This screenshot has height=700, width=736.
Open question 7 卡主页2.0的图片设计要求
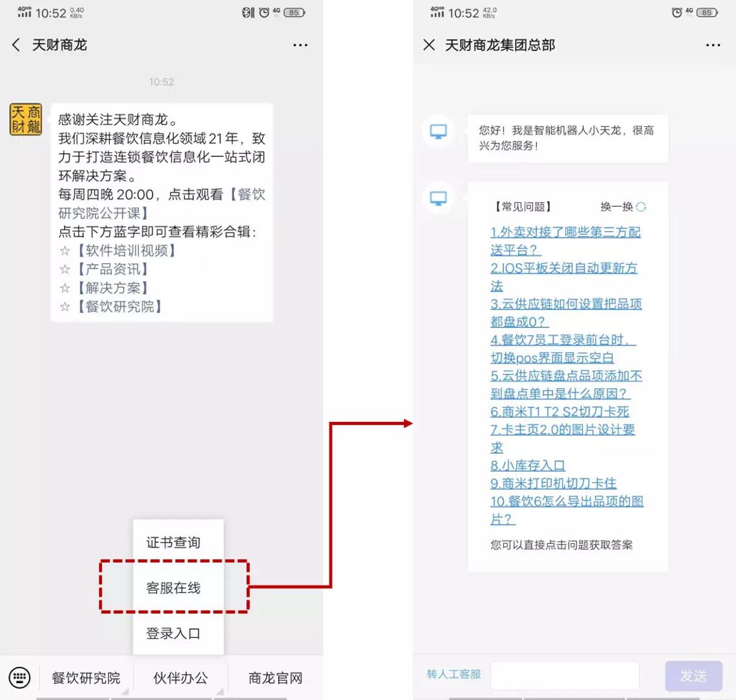pos(562,438)
